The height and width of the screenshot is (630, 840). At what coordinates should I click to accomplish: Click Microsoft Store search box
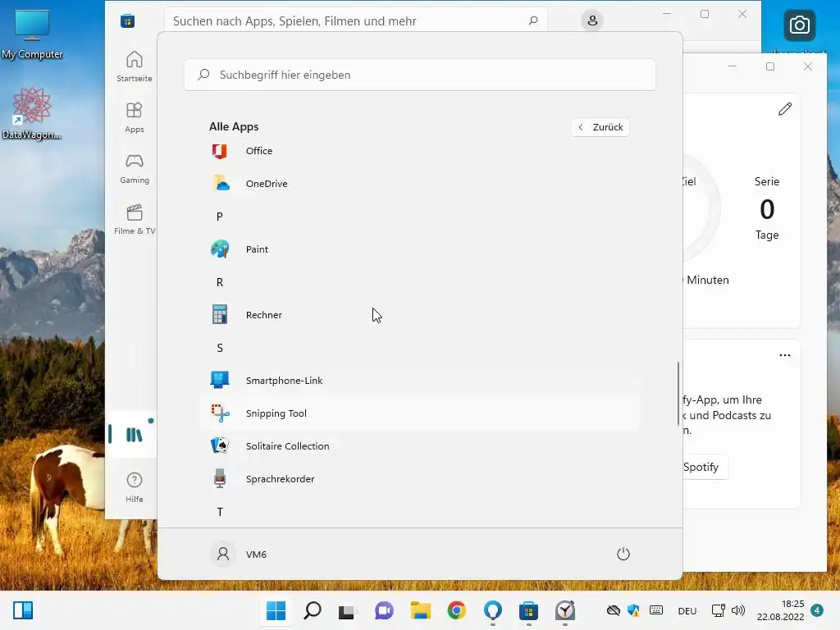pos(356,21)
